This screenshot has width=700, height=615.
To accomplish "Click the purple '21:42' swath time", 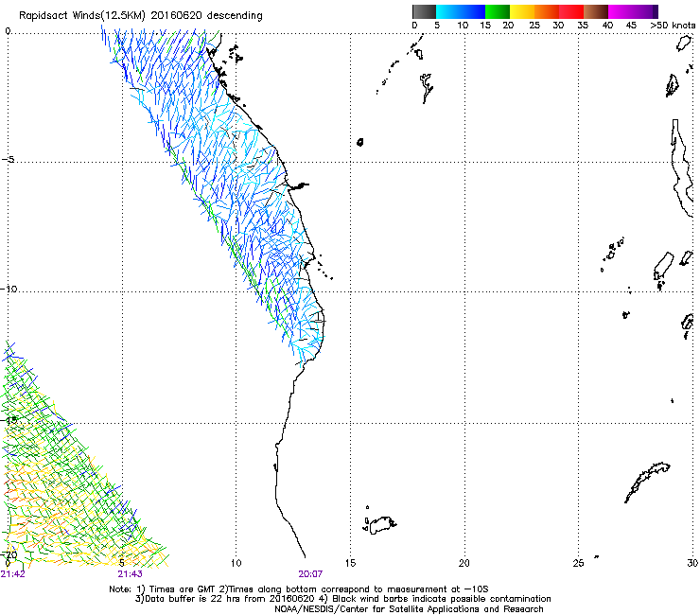I will [13, 574].
